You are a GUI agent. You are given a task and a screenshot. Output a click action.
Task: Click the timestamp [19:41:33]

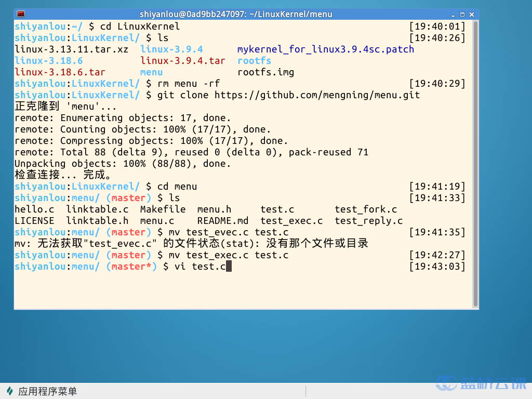click(437, 198)
